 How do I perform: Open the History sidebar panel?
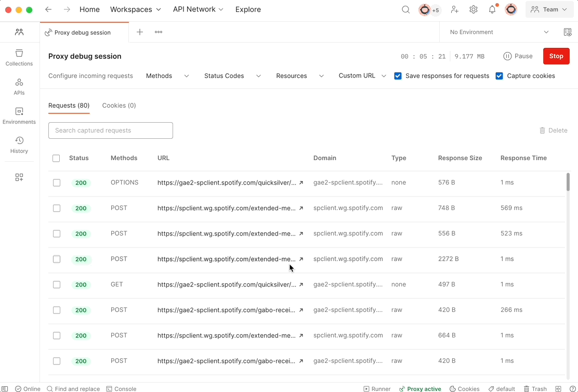point(19,145)
